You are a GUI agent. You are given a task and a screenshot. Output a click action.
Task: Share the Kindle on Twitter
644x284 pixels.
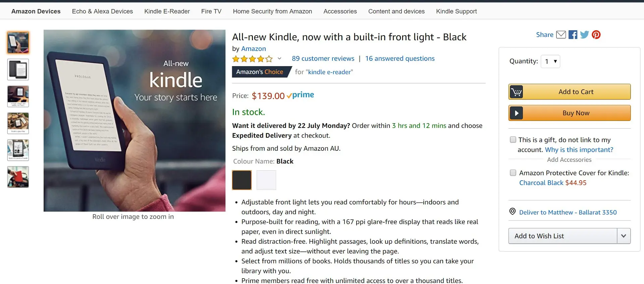point(584,35)
